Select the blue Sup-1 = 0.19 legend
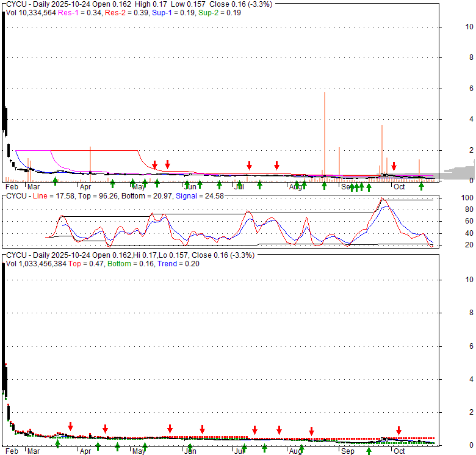Screen dimensions: 476x455 [x=173, y=13]
